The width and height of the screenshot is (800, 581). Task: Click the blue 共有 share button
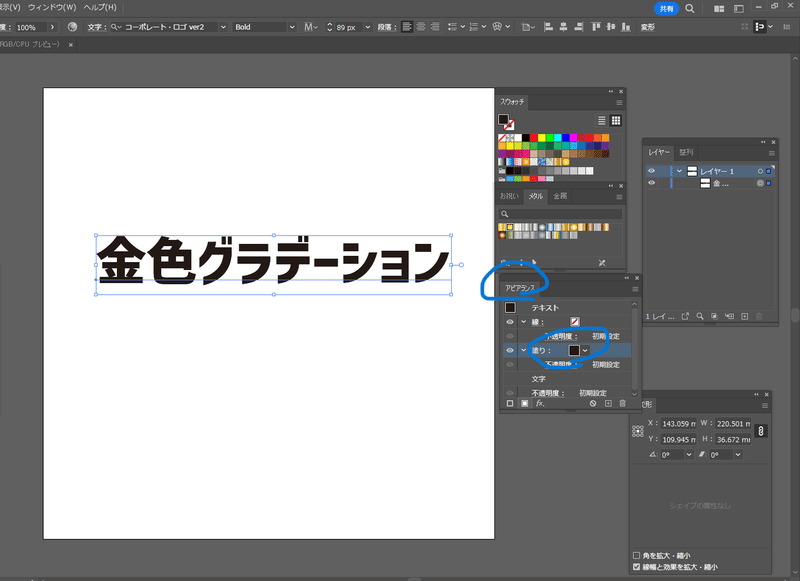pos(666,9)
